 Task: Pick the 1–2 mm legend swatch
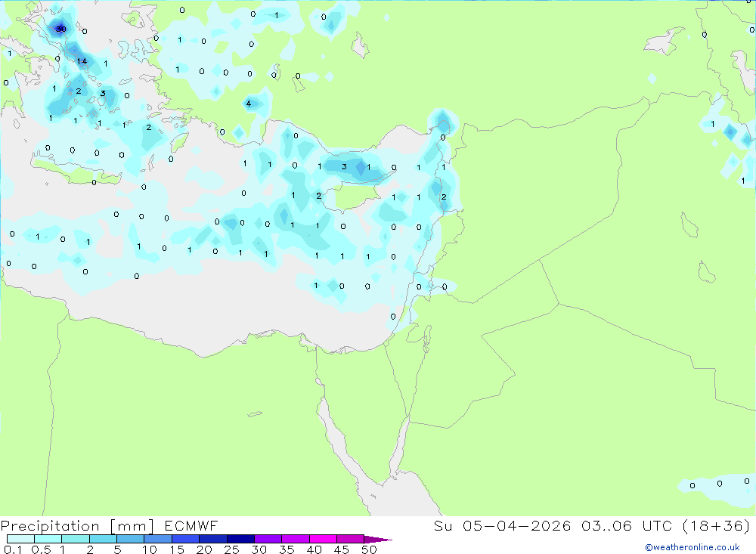75,539
